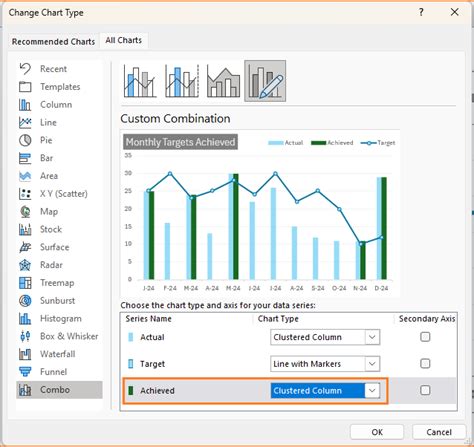Select the Actual series name text
The width and height of the screenshot is (474, 447).
tap(152, 337)
